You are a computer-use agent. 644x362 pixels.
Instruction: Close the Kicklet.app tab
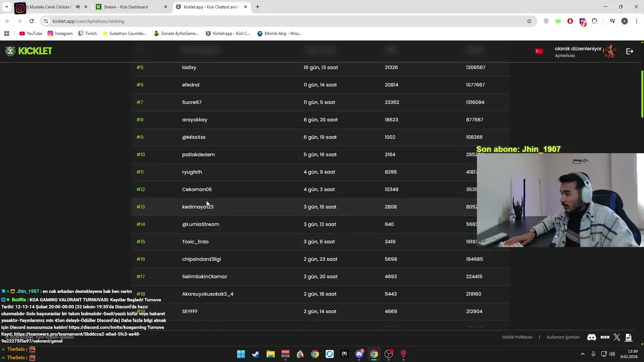coord(246,7)
